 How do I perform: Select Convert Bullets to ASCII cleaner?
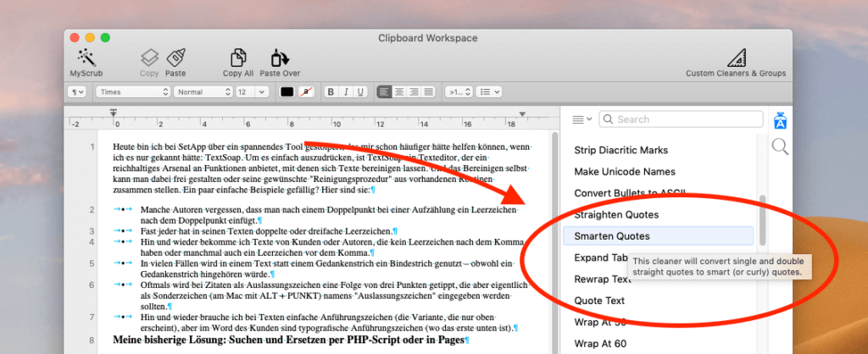(630, 193)
